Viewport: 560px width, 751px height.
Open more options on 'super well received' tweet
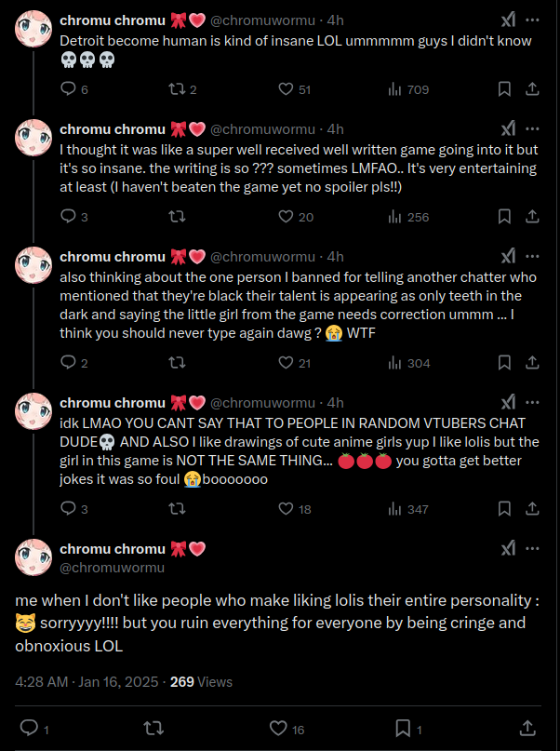pos(532,128)
